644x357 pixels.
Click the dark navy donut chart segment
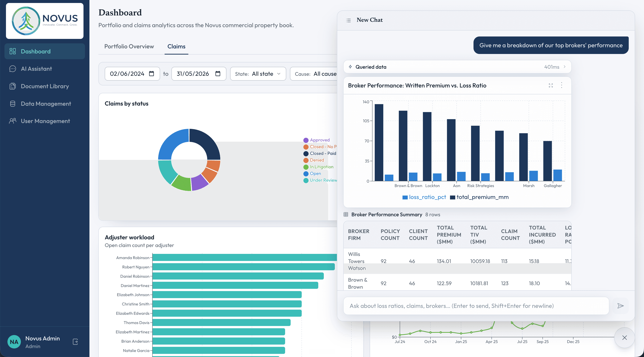tap(206, 142)
